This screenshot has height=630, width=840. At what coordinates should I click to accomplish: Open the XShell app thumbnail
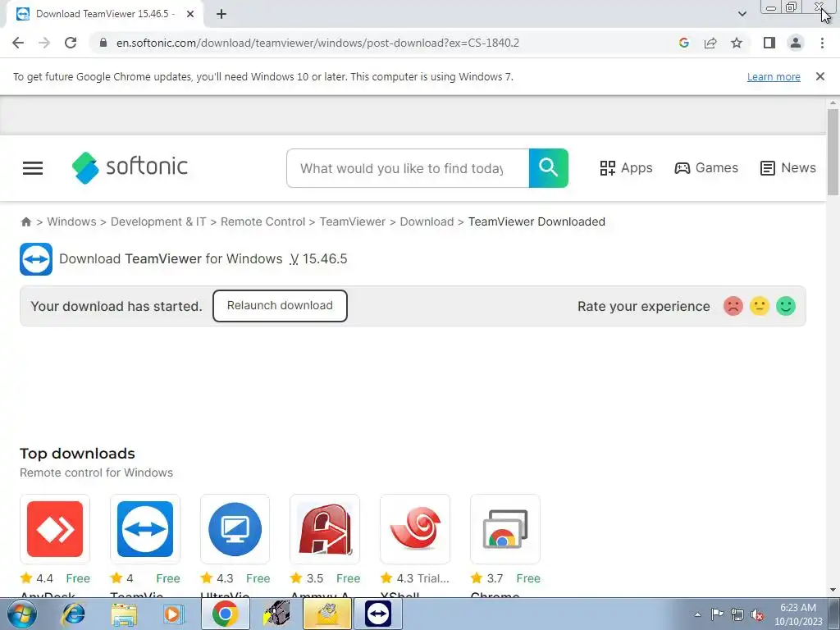click(415, 529)
